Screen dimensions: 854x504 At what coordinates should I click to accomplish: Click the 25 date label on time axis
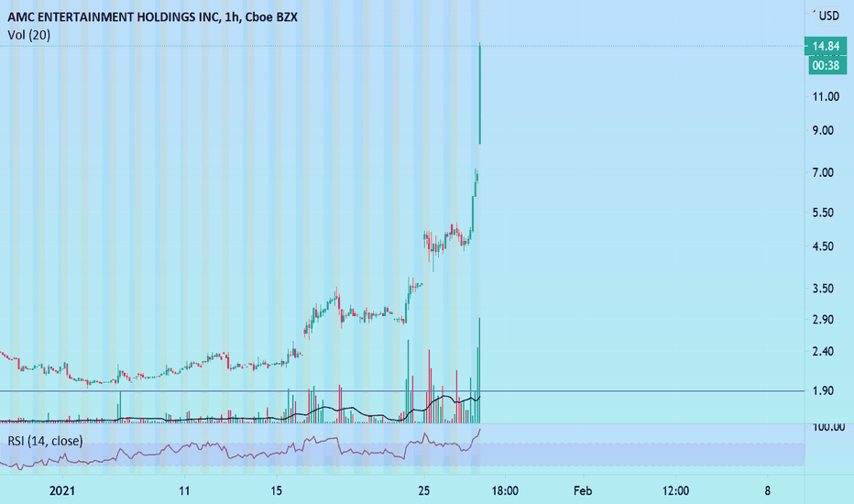(x=423, y=491)
